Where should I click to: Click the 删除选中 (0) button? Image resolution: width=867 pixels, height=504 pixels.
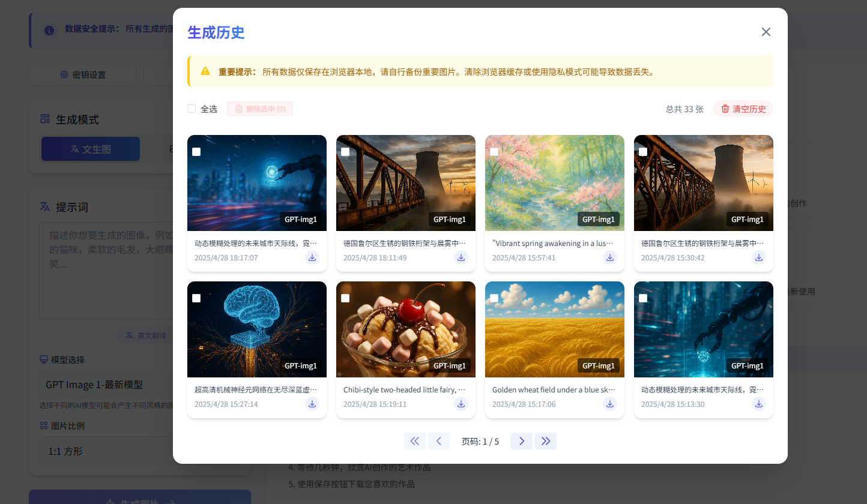pyautogui.click(x=260, y=109)
